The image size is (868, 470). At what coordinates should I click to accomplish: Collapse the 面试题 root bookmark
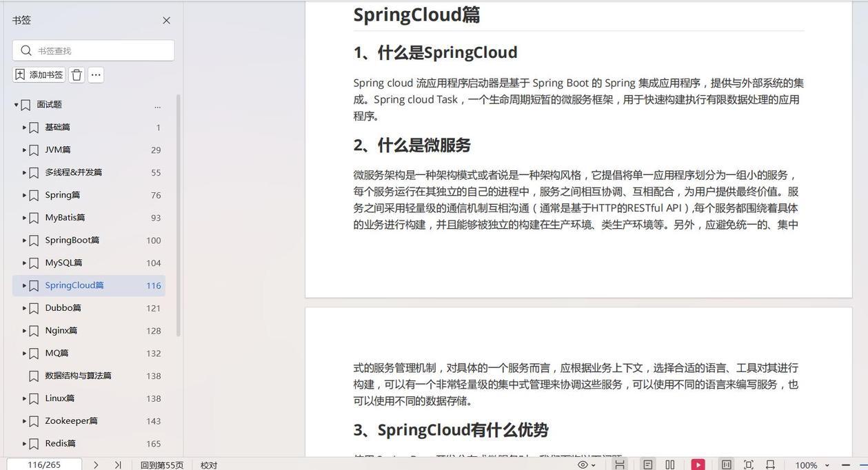[16, 105]
